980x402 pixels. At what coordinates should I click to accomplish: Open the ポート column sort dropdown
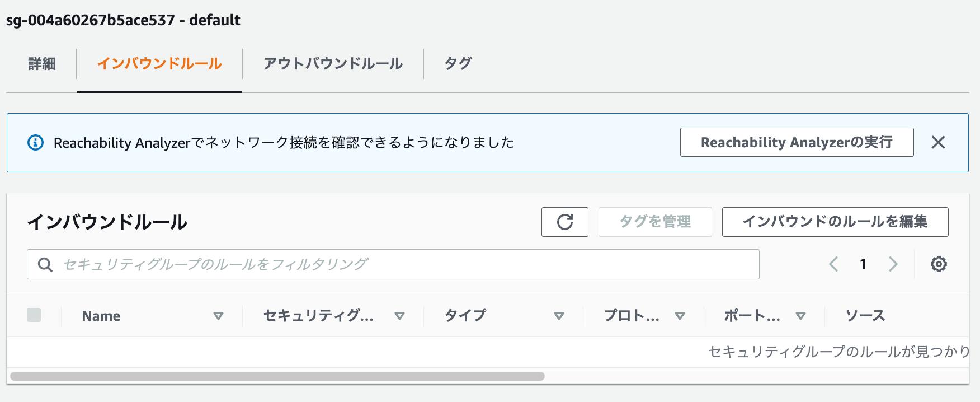coord(802,316)
